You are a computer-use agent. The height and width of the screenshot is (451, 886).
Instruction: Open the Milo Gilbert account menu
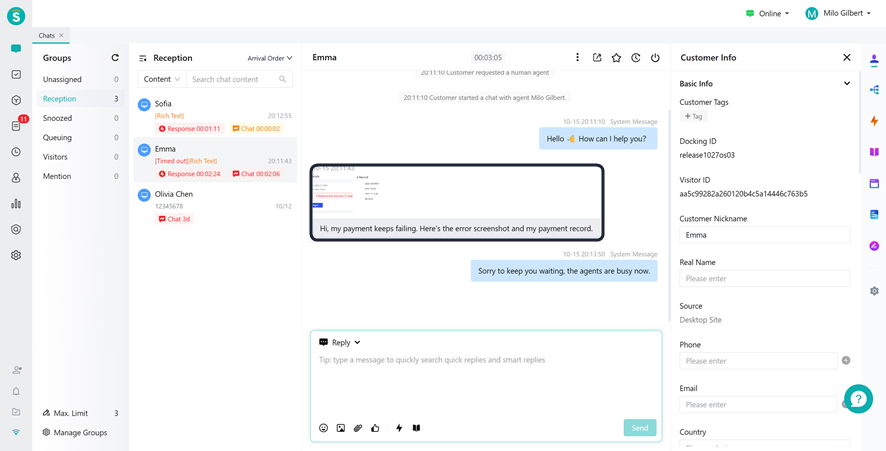[838, 14]
